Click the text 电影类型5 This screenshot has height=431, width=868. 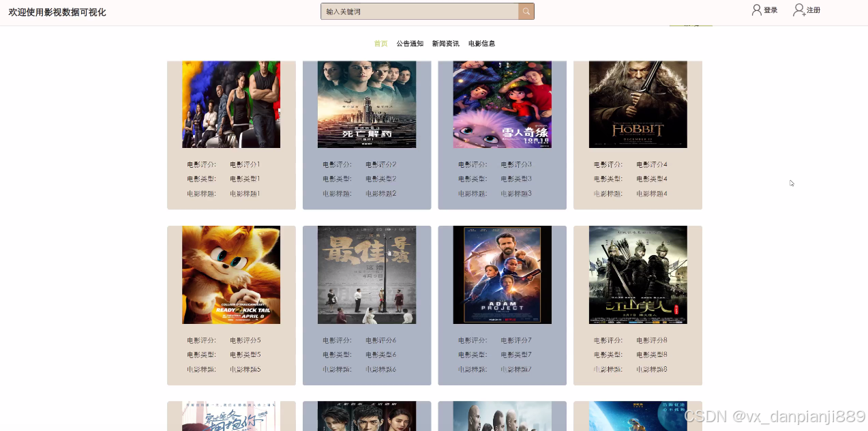245,355
